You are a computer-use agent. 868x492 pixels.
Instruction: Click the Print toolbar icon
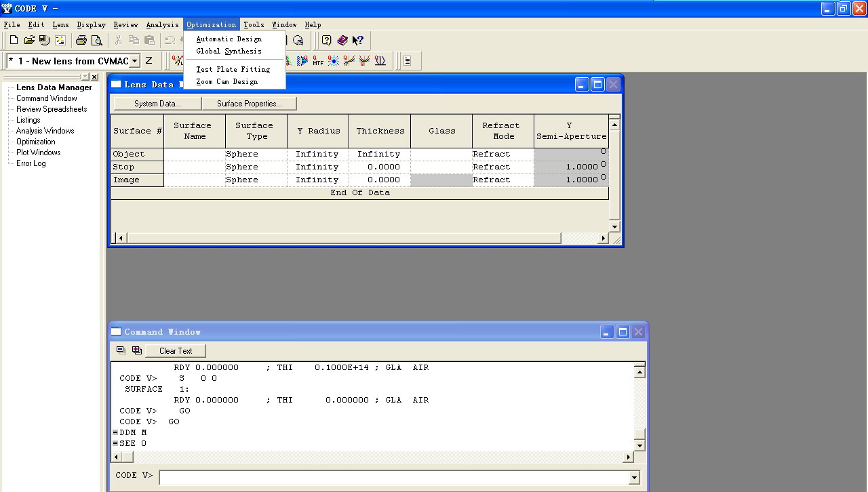tap(81, 41)
